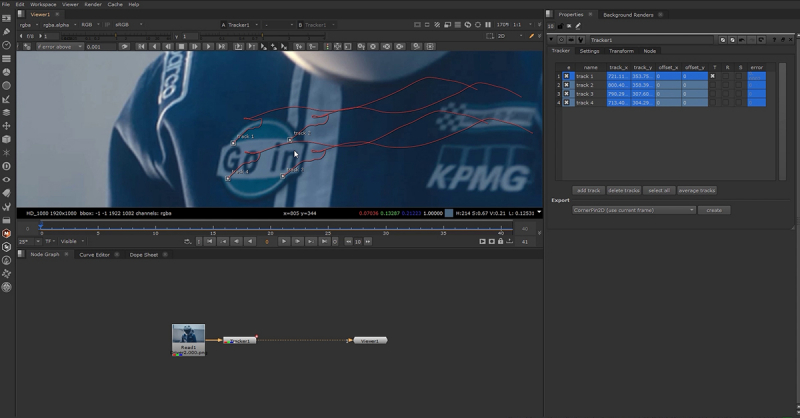This screenshot has height=418, width=800.
Task: Open the rgba channel layer dropdown
Action: coord(28,24)
